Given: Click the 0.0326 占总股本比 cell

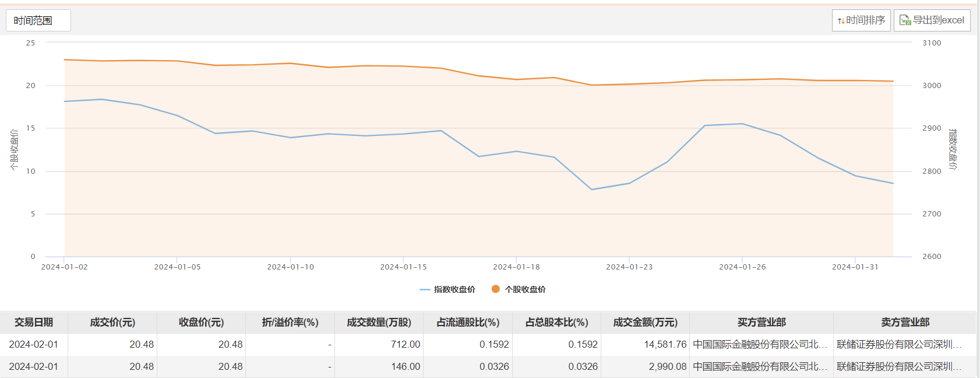Looking at the screenshot, I should pos(556,367).
